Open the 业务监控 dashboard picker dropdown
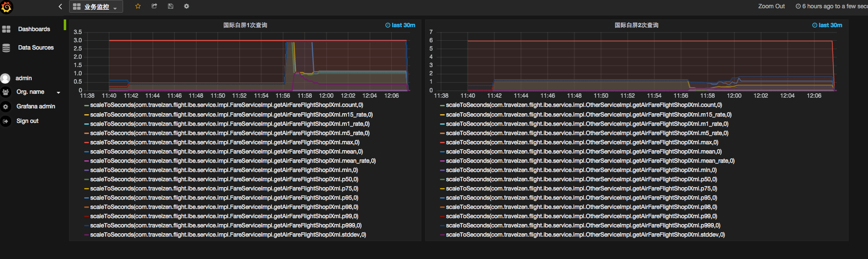 [96, 7]
